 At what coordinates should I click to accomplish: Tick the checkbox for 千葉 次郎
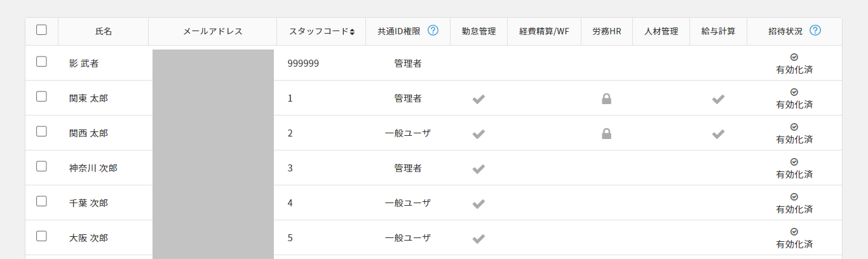[x=42, y=202]
